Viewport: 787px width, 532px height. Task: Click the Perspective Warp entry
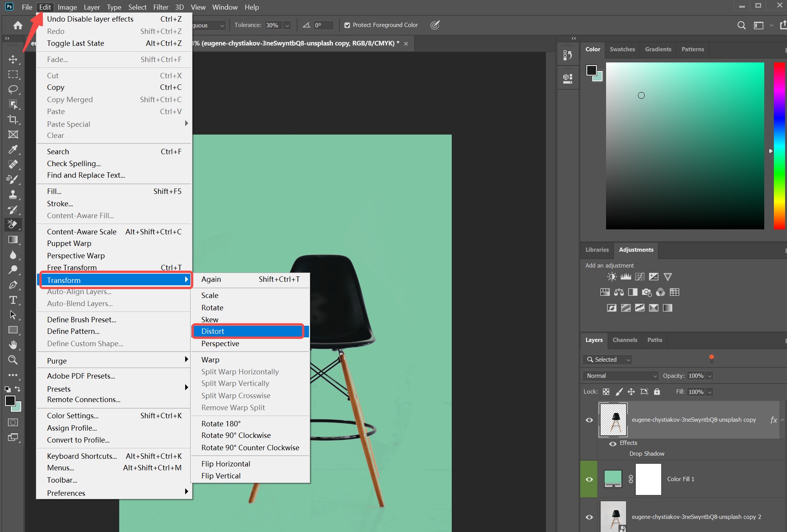[114, 256]
